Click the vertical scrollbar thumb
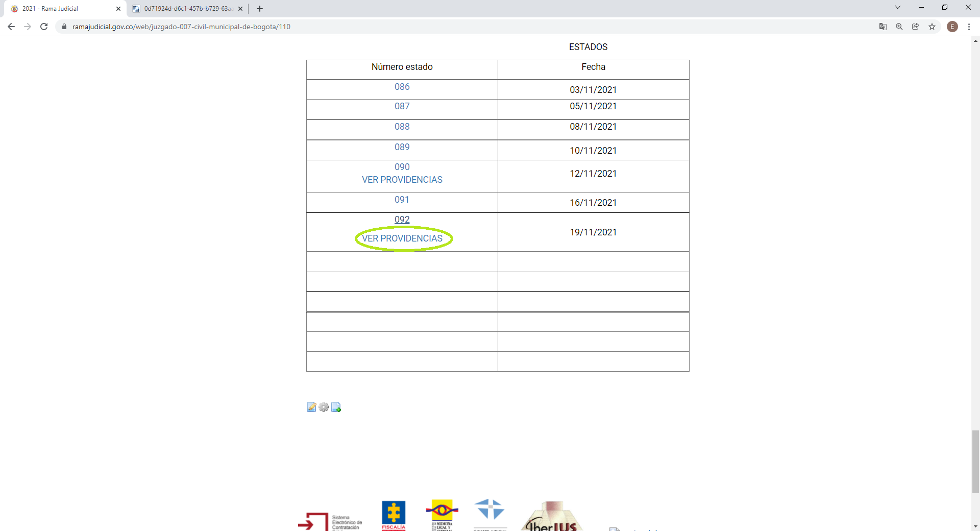The width and height of the screenshot is (980, 531). click(975, 461)
